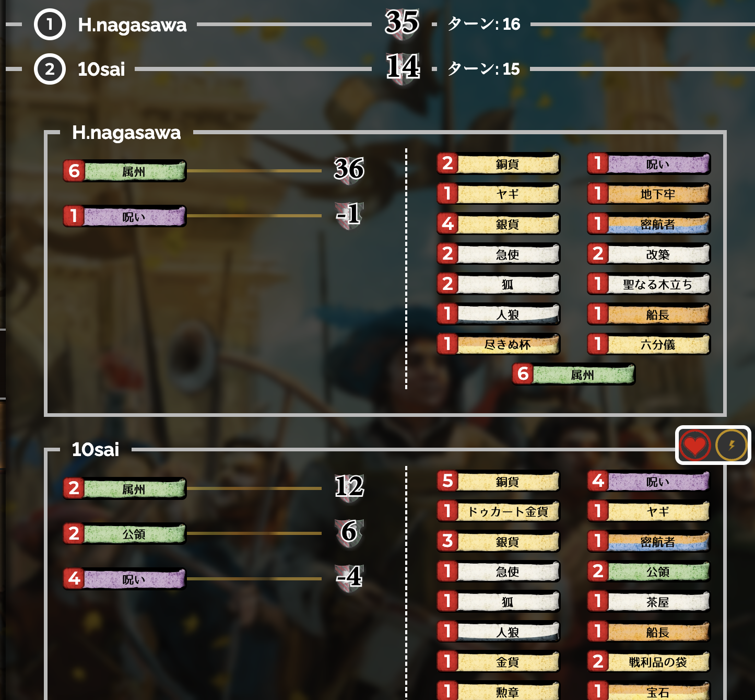Open the 尽きぬ杯 card
The image size is (755, 700).
coord(499,344)
